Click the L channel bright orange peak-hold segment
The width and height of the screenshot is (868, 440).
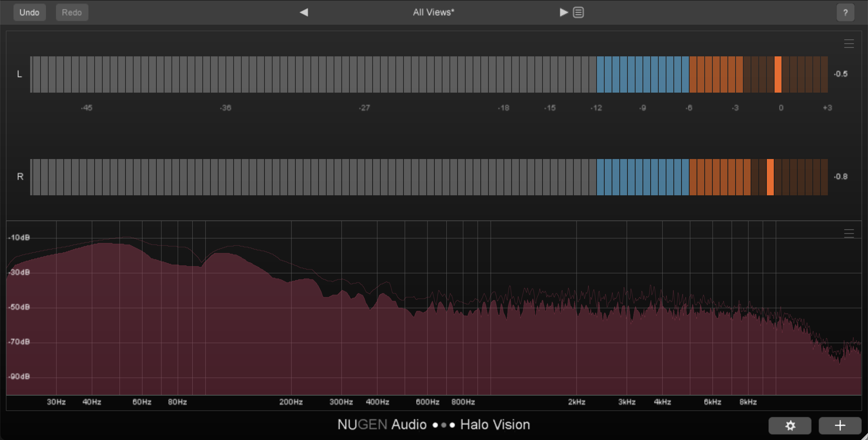pos(778,74)
